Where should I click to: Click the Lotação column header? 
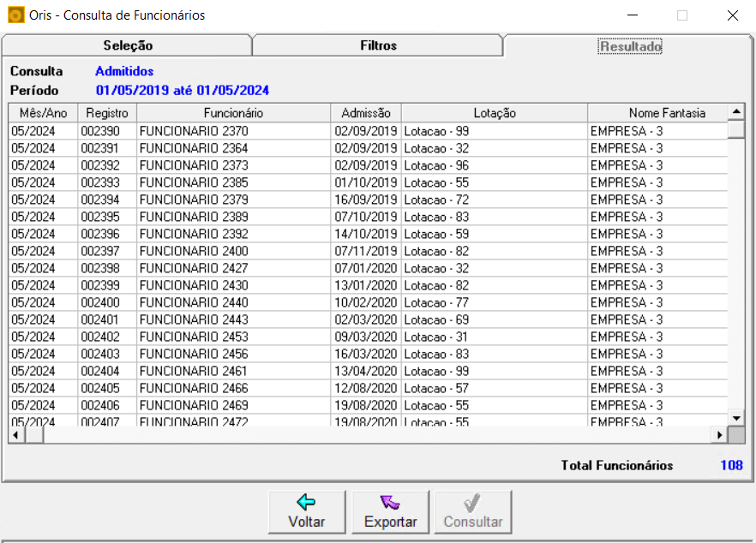[495, 113]
